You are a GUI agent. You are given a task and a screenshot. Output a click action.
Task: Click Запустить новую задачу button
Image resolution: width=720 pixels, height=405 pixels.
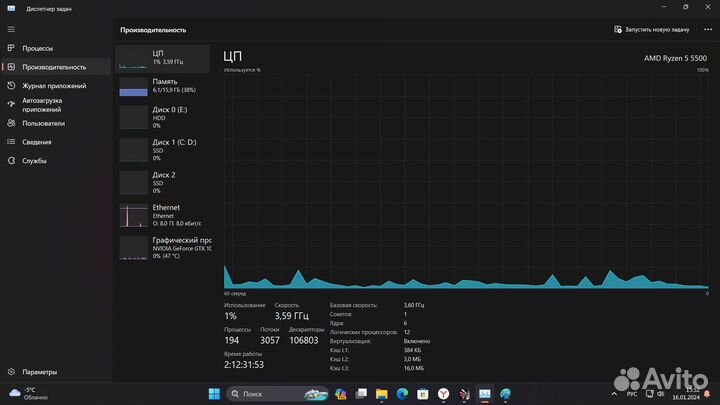pyautogui.click(x=652, y=29)
